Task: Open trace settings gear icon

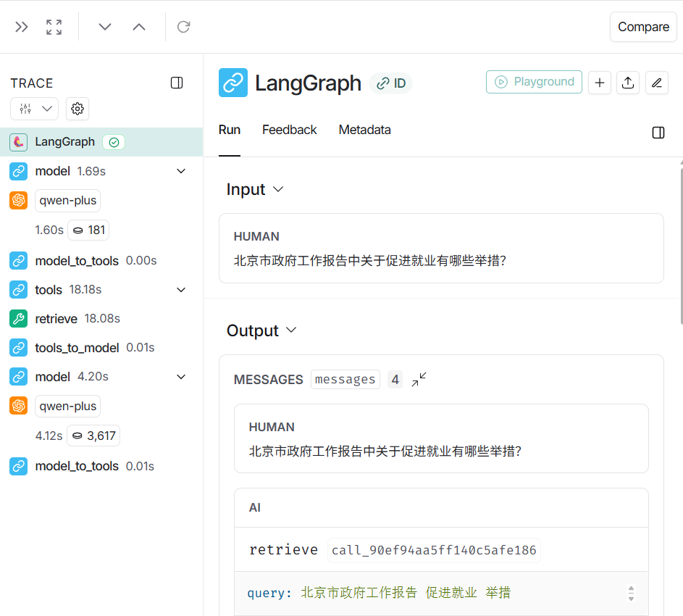Action: tap(77, 109)
